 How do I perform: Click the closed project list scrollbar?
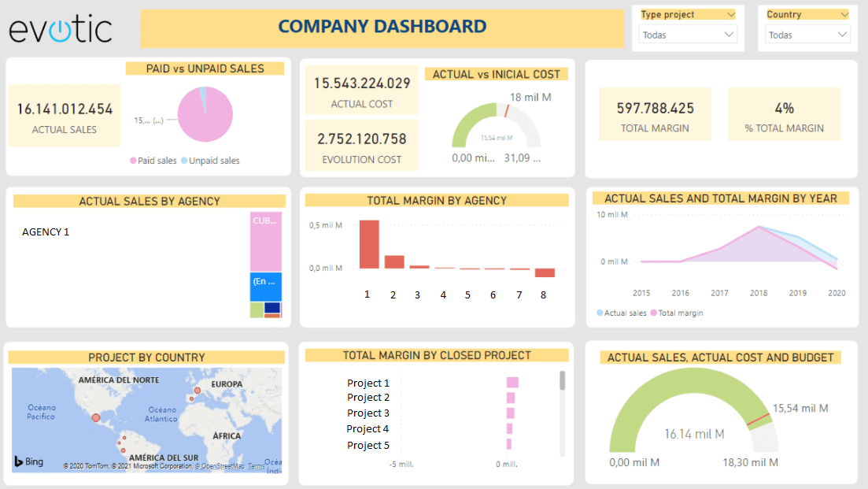563,382
